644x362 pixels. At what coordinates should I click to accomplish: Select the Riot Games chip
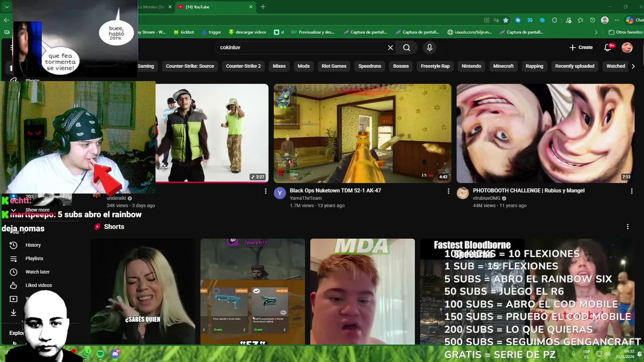tap(334, 66)
